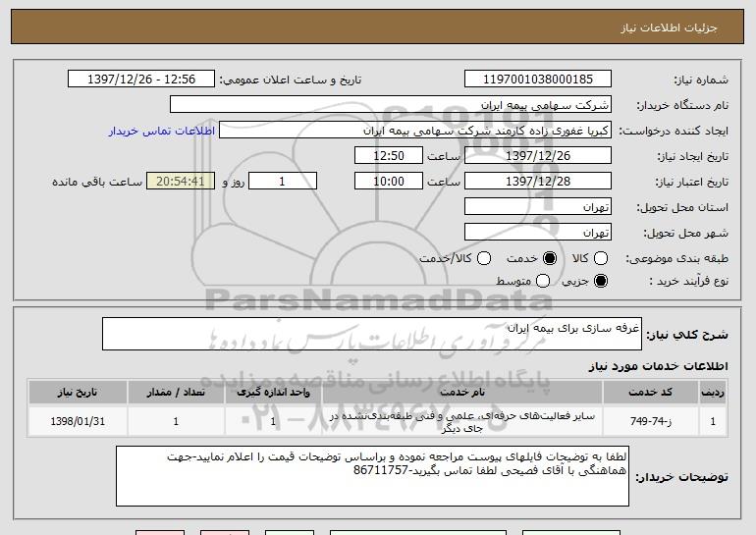Click delivery city field تهران
The width and height of the screenshot is (756, 535).
pos(538,233)
